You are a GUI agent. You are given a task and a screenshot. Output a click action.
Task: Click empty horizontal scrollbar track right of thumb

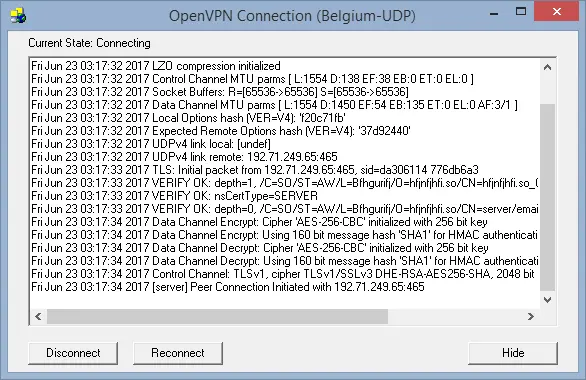(x=455, y=316)
